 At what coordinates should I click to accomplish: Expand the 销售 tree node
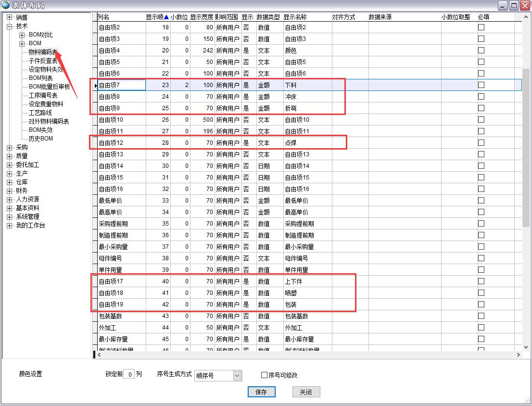[10, 17]
